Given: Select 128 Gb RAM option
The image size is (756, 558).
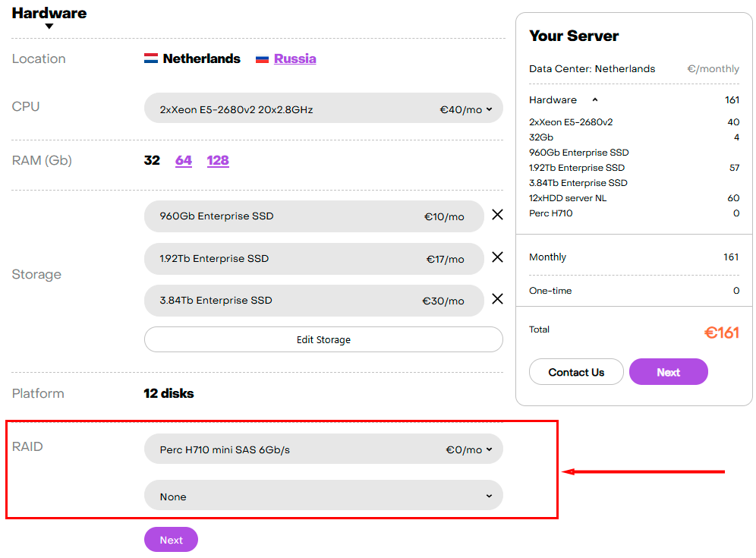Looking at the screenshot, I should click(218, 160).
